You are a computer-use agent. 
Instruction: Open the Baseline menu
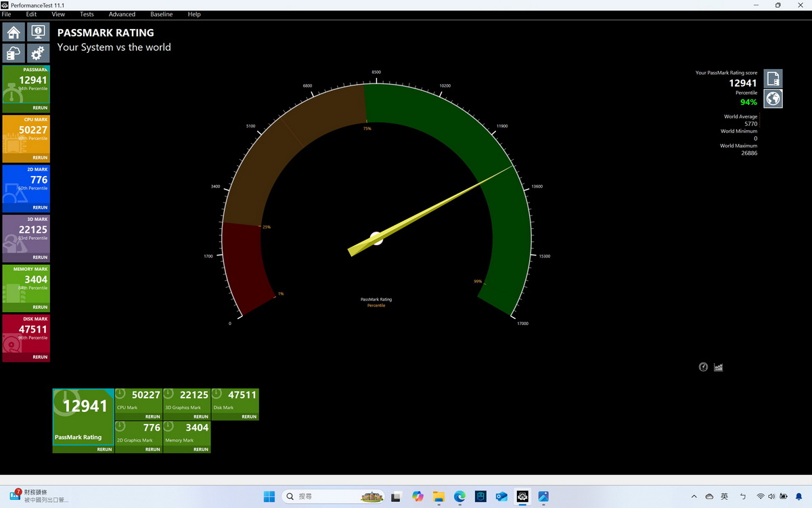coord(161,14)
